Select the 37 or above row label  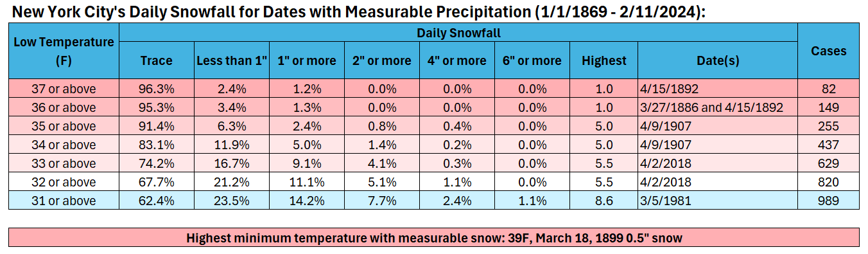coord(64,89)
